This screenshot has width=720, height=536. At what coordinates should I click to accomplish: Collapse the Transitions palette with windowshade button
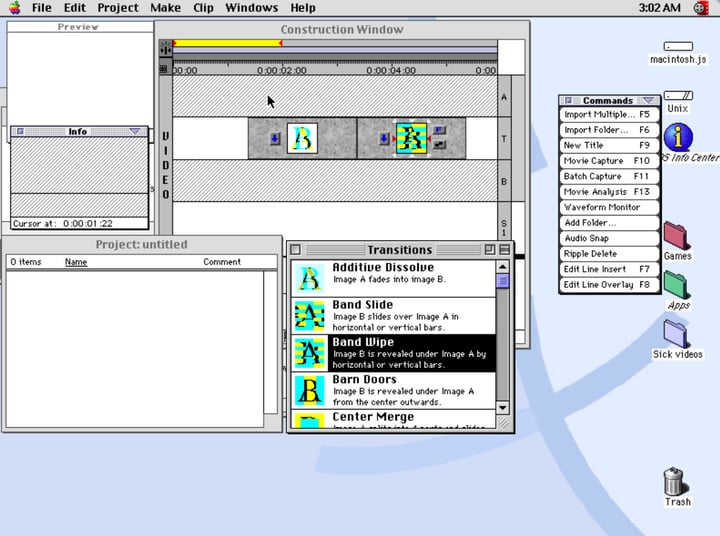(504, 249)
